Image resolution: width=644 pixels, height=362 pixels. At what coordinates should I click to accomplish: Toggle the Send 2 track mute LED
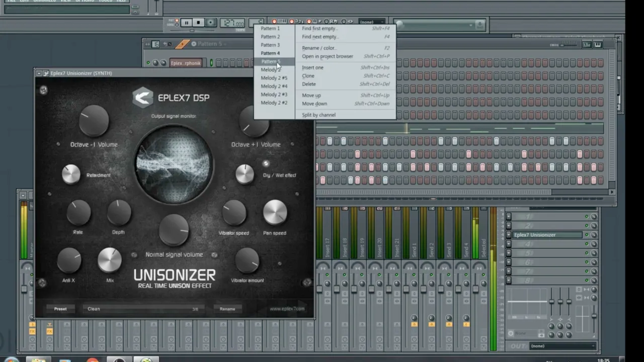click(x=431, y=275)
